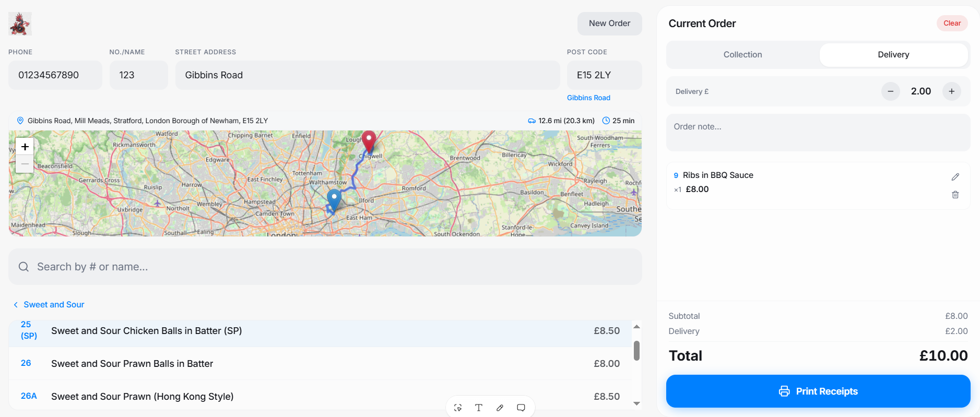Decrease the delivery charge
The image size is (980, 417).
[x=891, y=91]
